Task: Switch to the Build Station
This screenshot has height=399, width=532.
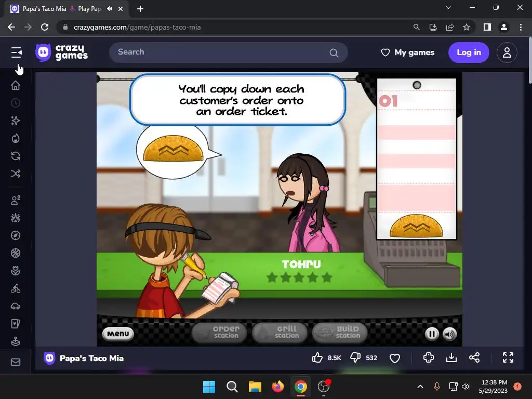Action: [340, 332]
